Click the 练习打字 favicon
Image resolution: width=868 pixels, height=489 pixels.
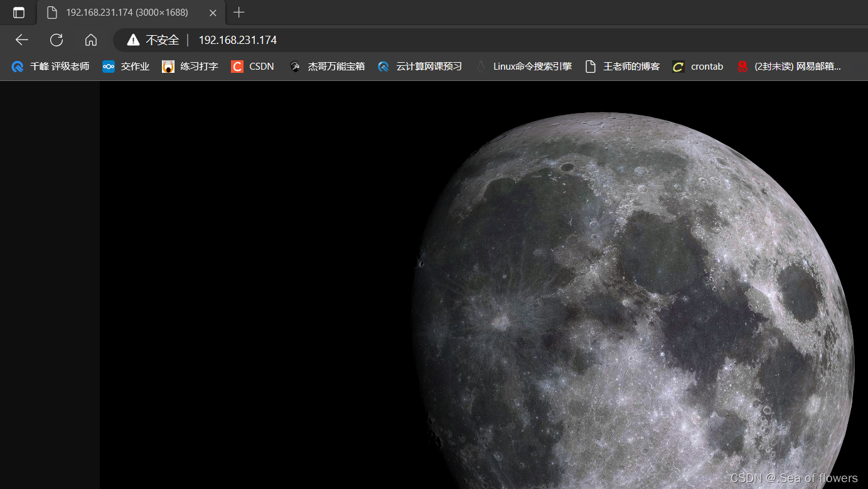[168, 67]
